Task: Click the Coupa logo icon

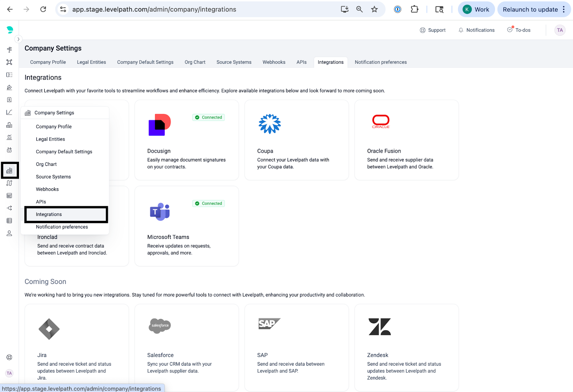Action: [269, 124]
